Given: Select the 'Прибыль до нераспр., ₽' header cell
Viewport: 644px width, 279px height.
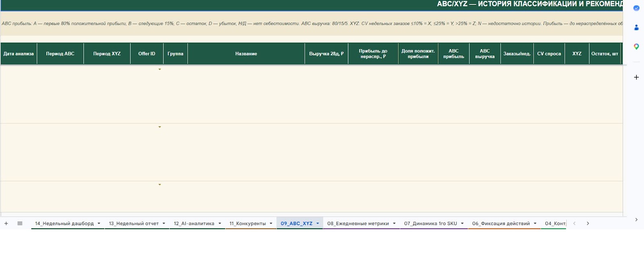Looking at the screenshot, I should coord(373,53).
